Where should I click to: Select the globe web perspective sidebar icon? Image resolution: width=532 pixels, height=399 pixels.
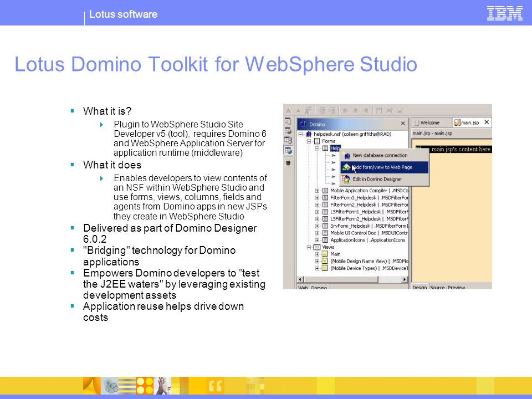[288, 151]
